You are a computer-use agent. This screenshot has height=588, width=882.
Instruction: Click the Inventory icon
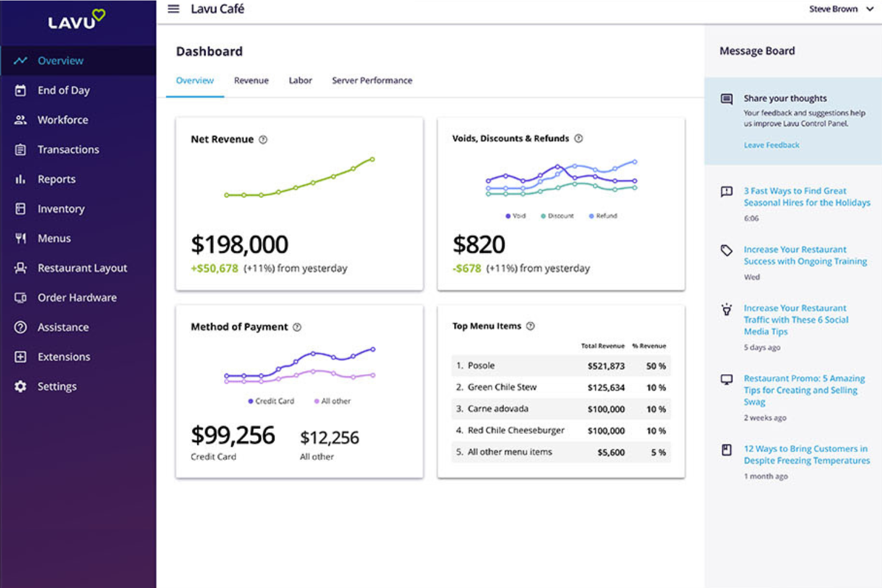point(21,209)
